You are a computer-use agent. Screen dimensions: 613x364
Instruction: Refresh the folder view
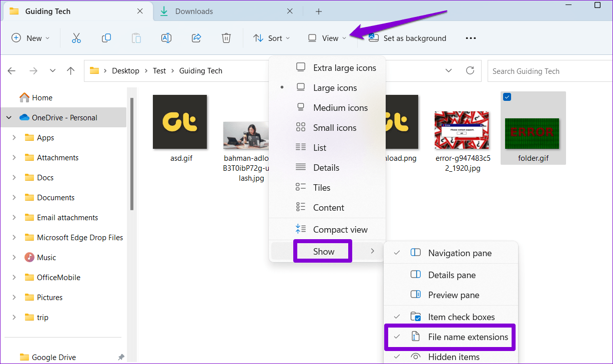470,70
